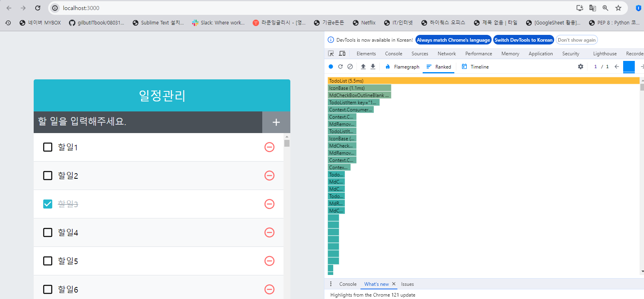Click the install app icon in address bar

pyautogui.click(x=580, y=8)
